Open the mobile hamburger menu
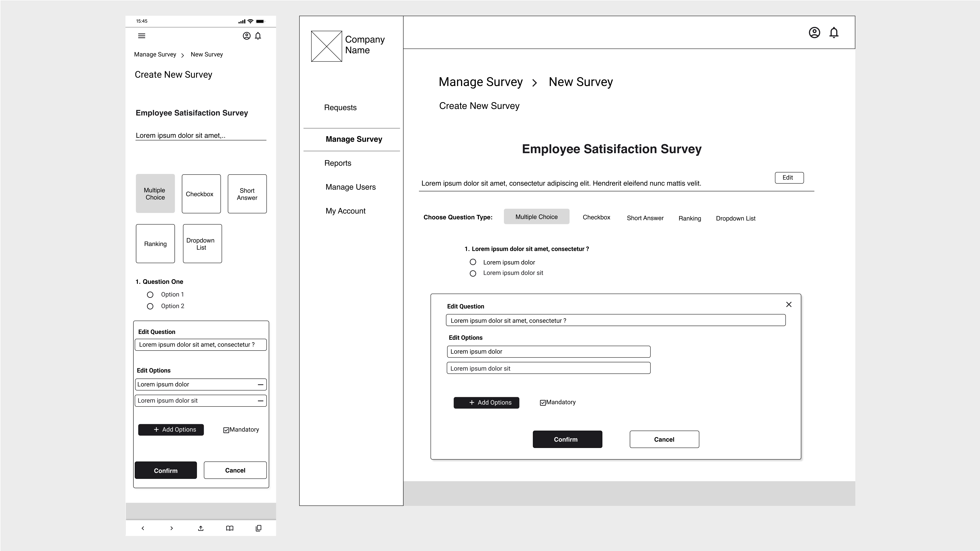The width and height of the screenshot is (980, 551). click(x=142, y=36)
